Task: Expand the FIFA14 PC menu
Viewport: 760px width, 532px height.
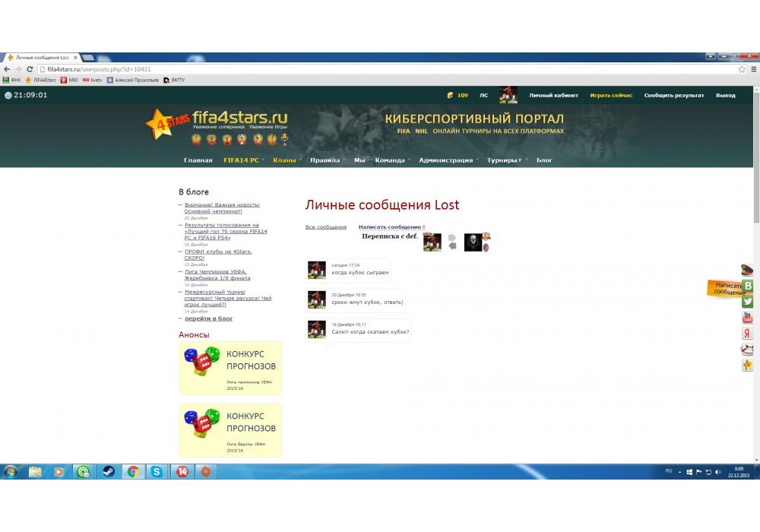Action: pos(242,160)
